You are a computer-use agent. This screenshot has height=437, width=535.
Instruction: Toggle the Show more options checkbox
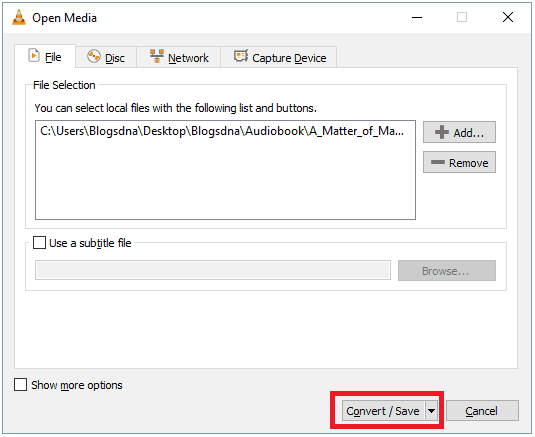20,384
